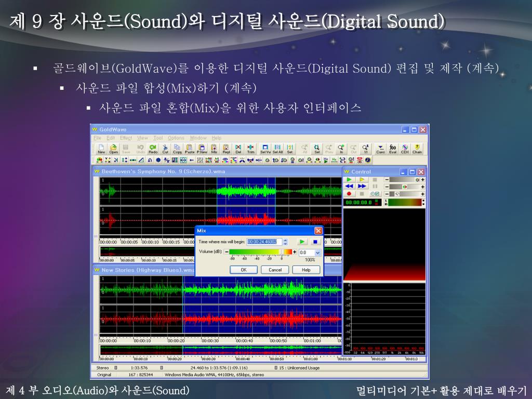
Task: Open the Help menu
Action: tap(217, 138)
